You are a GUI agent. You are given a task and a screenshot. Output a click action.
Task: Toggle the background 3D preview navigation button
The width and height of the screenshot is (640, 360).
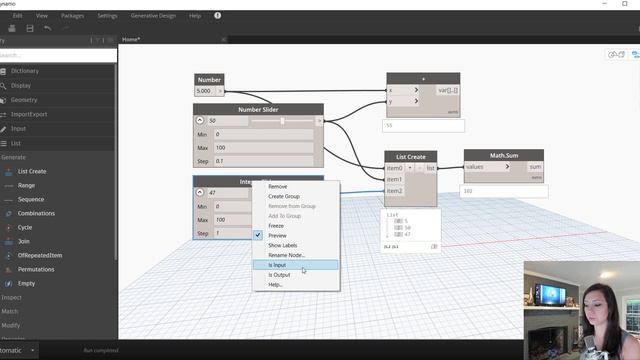(x=616, y=54)
